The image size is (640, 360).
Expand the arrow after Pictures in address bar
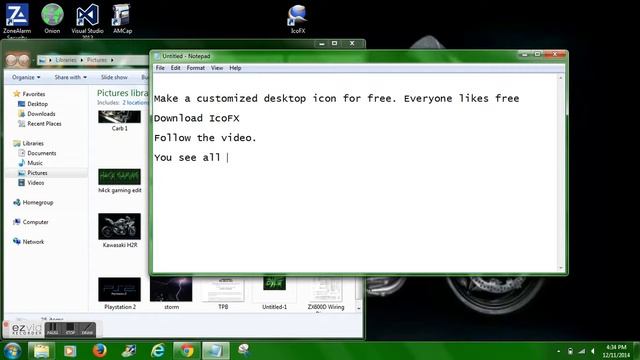[x=112, y=60]
